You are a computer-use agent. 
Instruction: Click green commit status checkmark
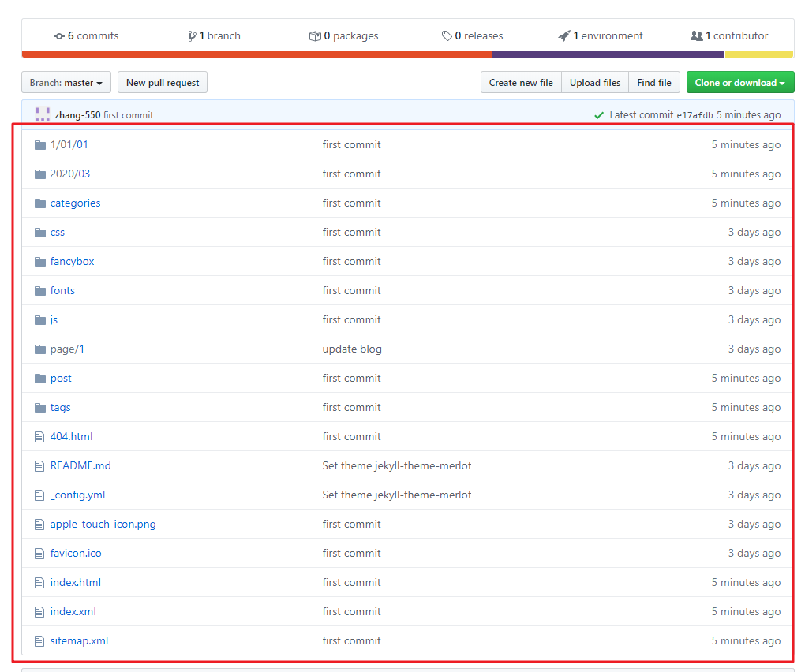pyautogui.click(x=599, y=115)
